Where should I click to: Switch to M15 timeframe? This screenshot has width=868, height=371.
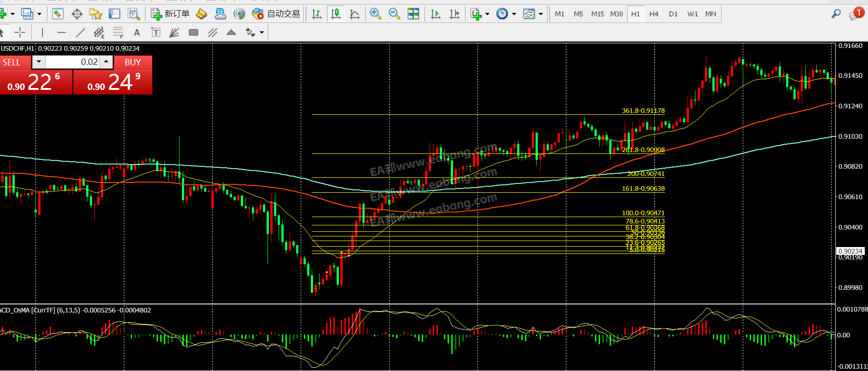597,14
